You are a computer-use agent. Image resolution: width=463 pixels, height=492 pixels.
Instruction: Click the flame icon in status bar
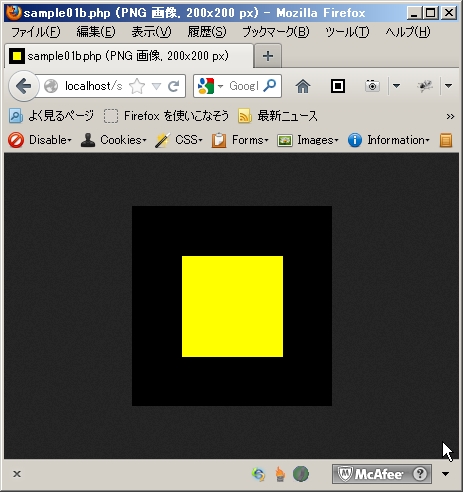280,474
